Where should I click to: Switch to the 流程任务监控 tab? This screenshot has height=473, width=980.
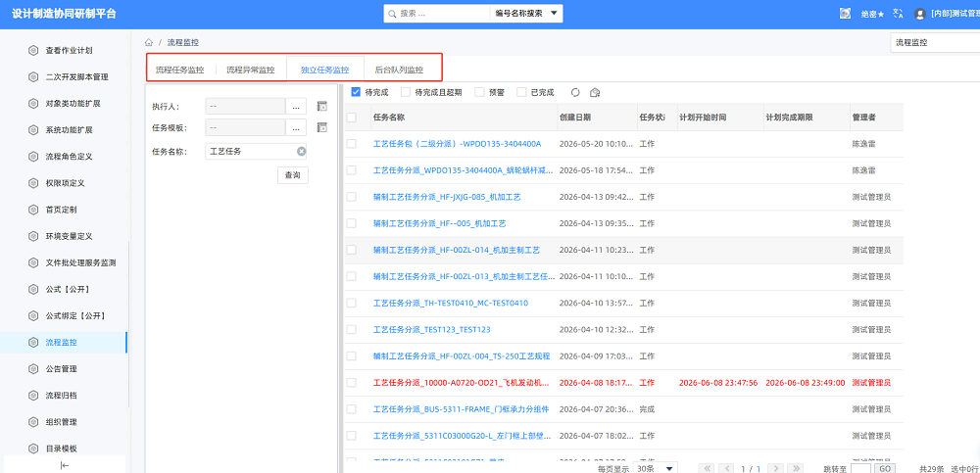[x=180, y=70]
